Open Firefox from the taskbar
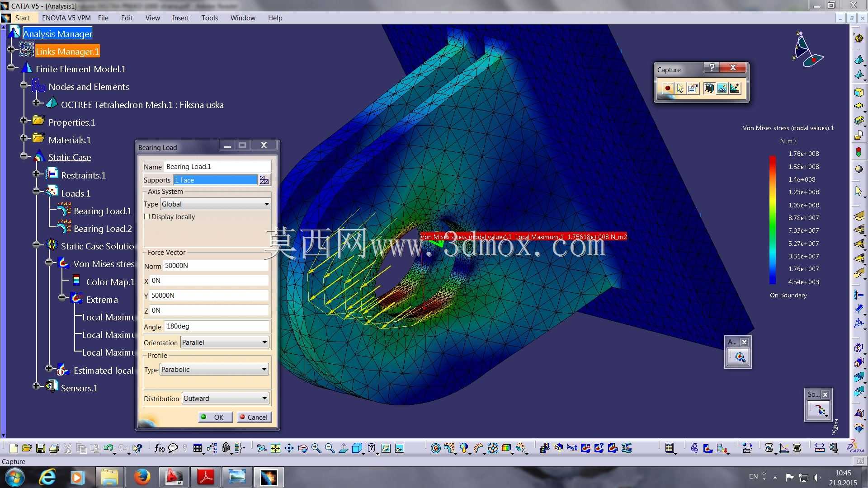This screenshot has height=488, width=868. coord(142,477)
